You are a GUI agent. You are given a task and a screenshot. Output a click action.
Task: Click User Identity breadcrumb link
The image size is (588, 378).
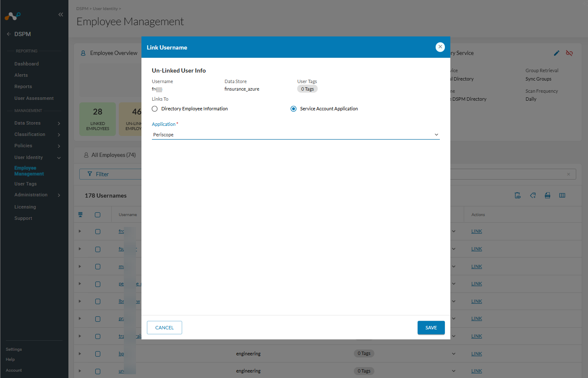pos(105,8)
